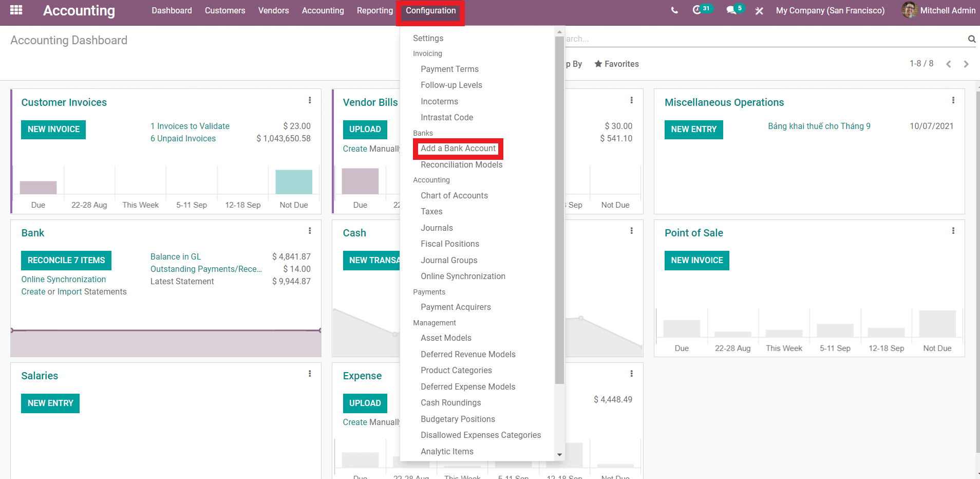Viewport: 980px width, 479px height.
Task: Open activities clock icon with 31 badge
Action: tap(702, 10)
